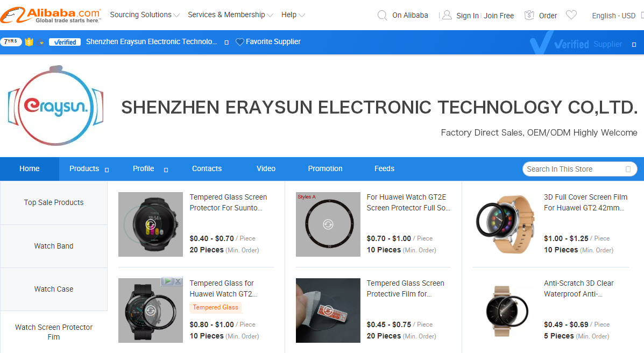
Task: Click the Order link text
Action: pyautogui.click(x=548, y=16)
